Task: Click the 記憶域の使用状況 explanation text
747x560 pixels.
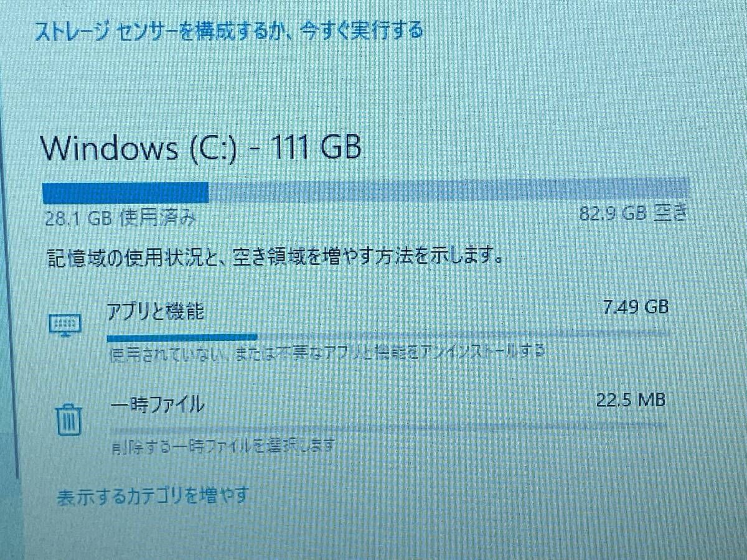Action: tap(275, 256)
